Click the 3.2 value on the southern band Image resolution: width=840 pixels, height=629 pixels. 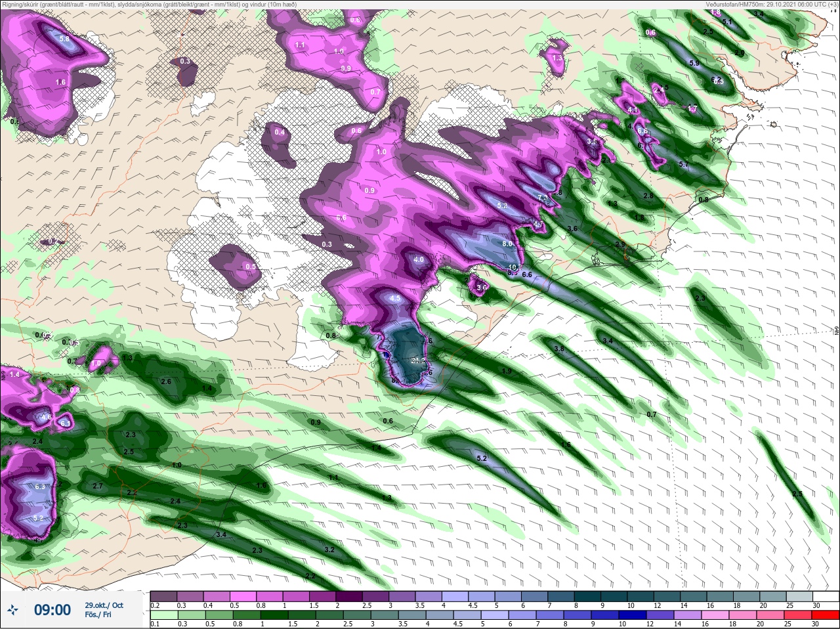pos(329,550)
